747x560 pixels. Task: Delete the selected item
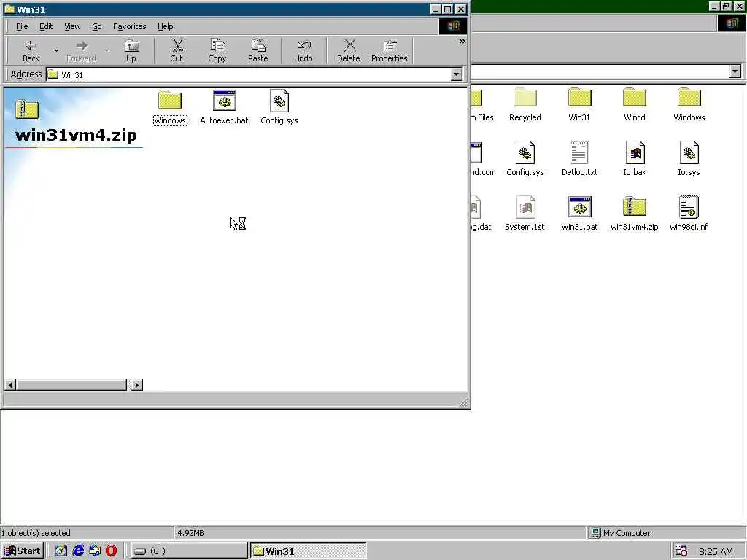coord(349,51)
